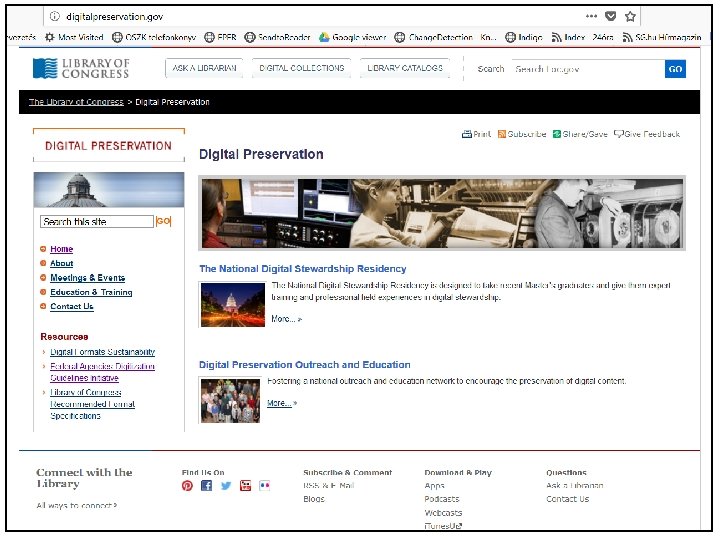Click the Digital Preservation banner image
The height and width of the screenshot is (540, 720).
point(442,214)
